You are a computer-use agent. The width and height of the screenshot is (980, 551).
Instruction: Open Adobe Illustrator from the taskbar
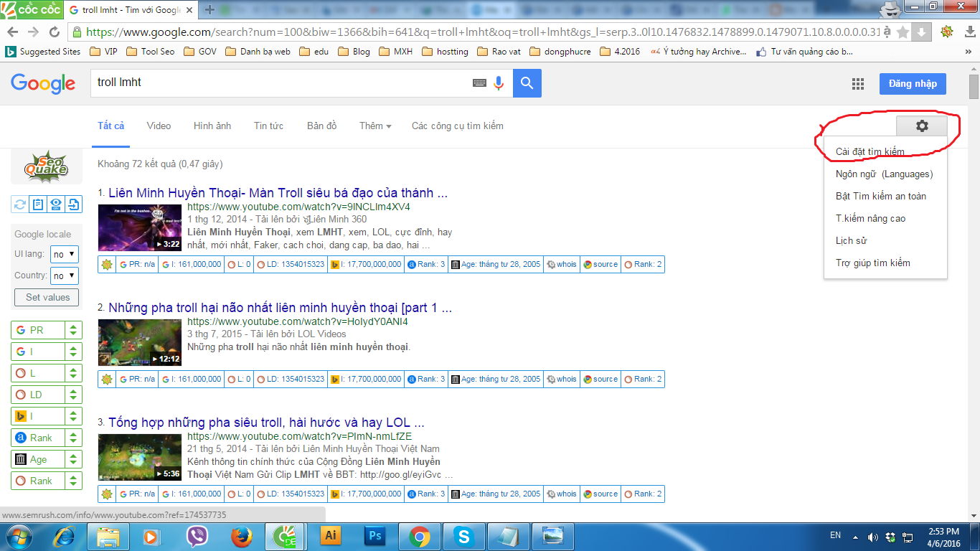tap(331, 535)
